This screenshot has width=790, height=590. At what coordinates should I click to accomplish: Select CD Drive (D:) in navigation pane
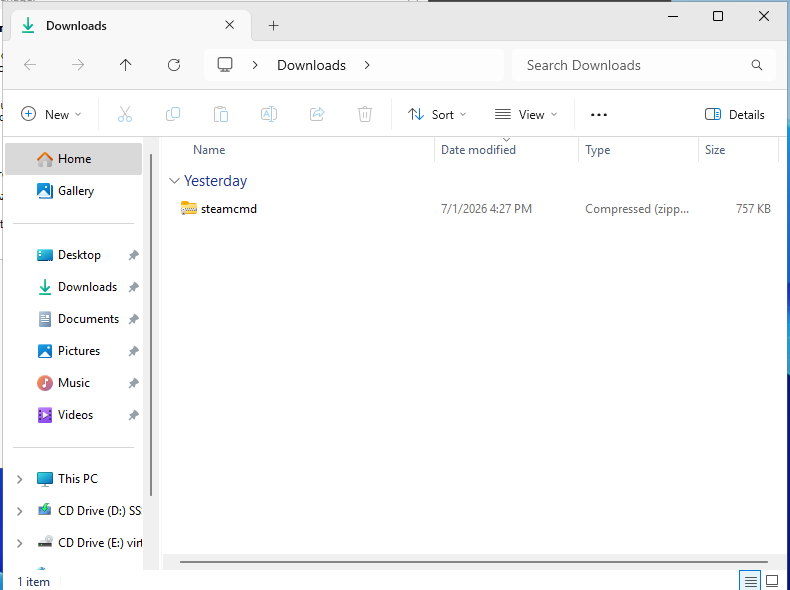click(x=89, y=511)
